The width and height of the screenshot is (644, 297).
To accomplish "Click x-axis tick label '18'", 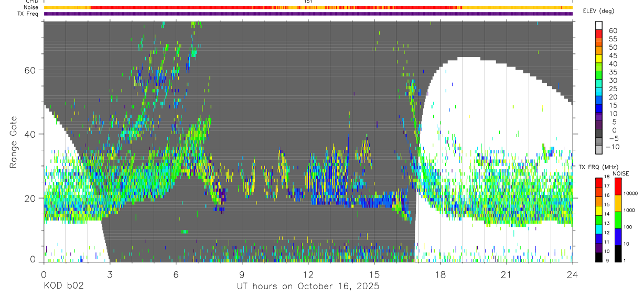I will pyautogui.click(x=441, y=274).
